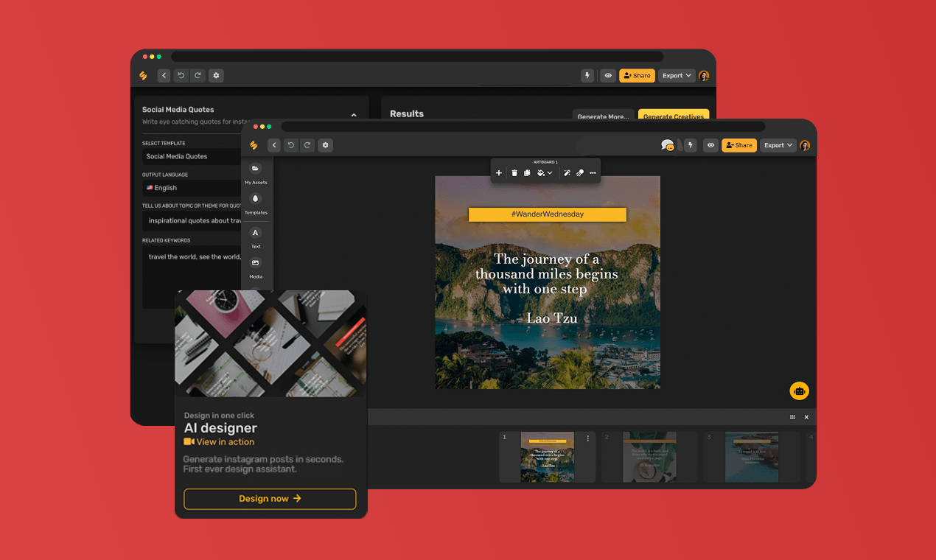Click Share button in the rear window
Image resolution: width=936 pixels, height=560 pixels.
[637, 75]
